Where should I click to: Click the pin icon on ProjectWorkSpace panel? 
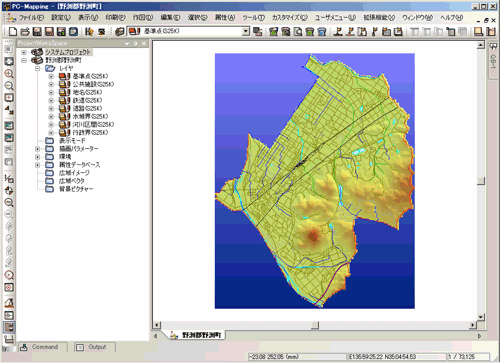[x=135, y=44]
